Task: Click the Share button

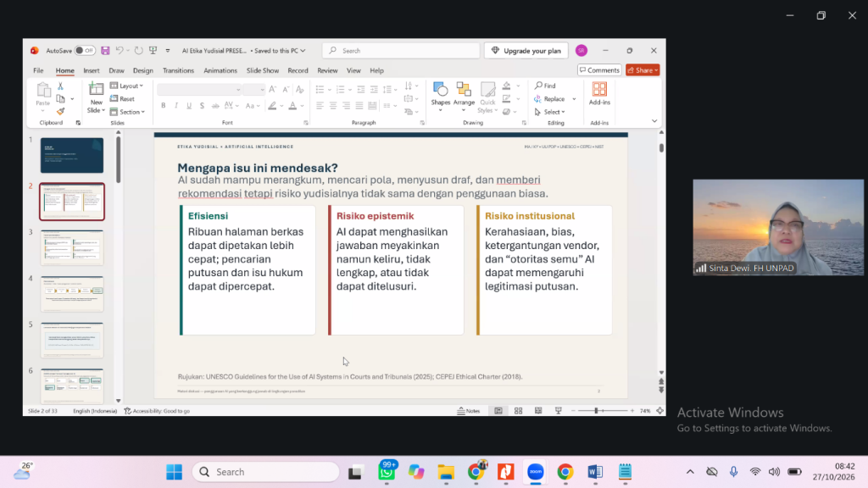Action: (x=643, y=70)
